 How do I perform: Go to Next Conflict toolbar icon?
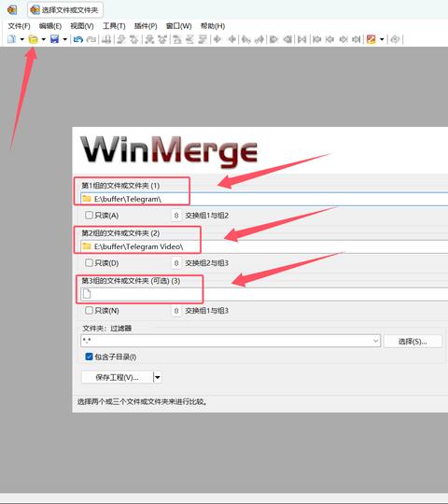[149, 39]
